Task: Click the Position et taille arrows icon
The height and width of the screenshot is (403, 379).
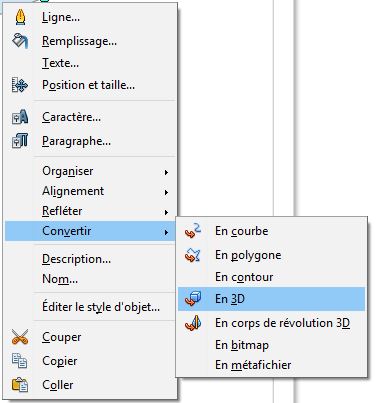Action: (20, 85)
